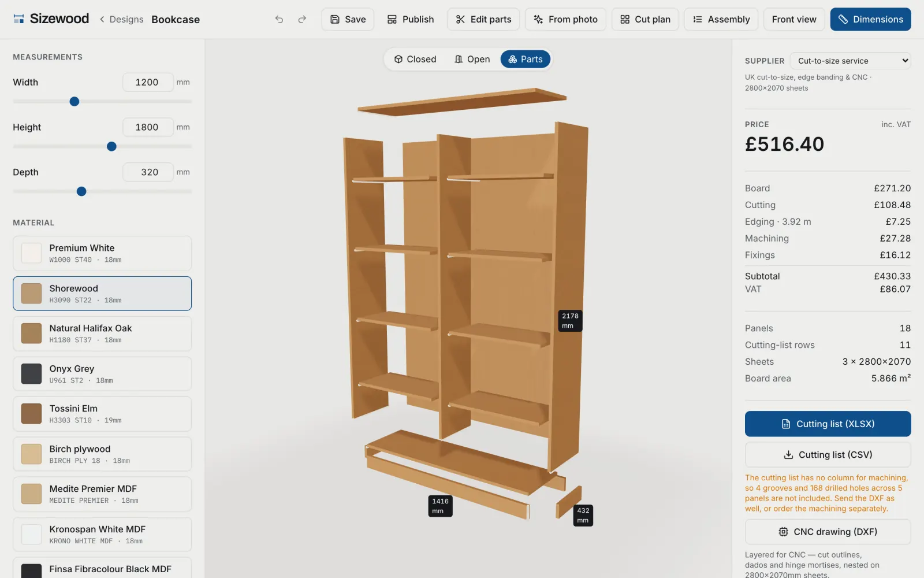
Task: Choose Finsa Fibracolour Black MDF material
Action: coord(102,569)
